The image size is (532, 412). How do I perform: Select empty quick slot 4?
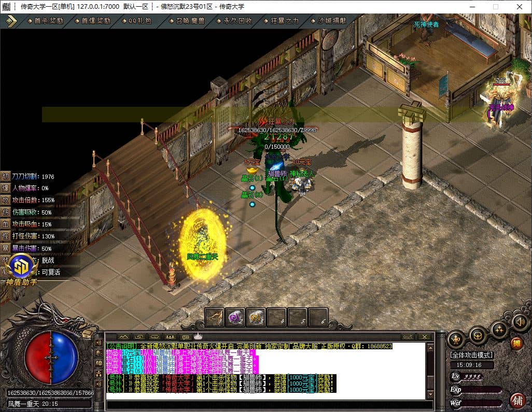(x=277, y=317)
